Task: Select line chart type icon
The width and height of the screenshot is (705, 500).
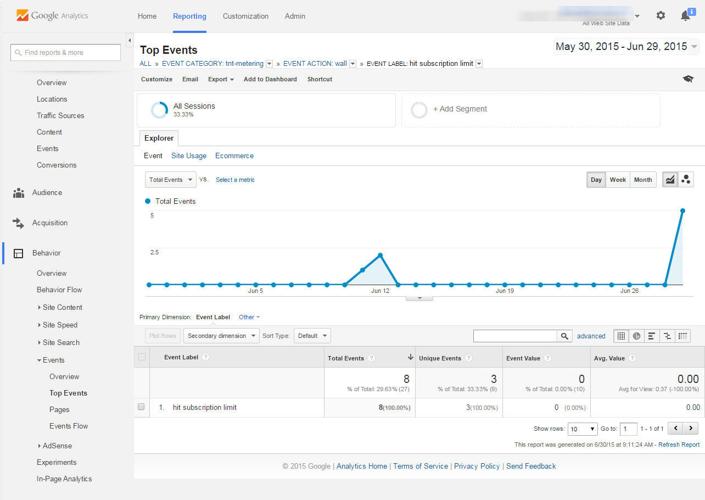Action: tap(670, 180)
